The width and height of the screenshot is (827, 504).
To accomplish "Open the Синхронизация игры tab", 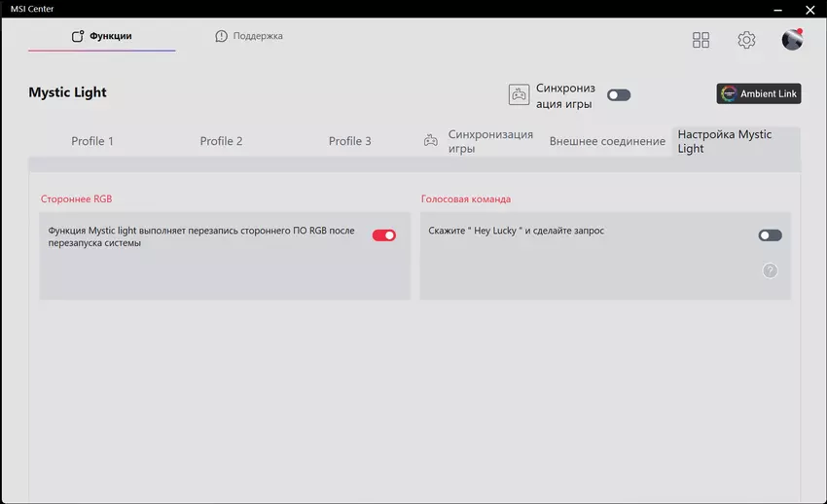I will 479,141.
